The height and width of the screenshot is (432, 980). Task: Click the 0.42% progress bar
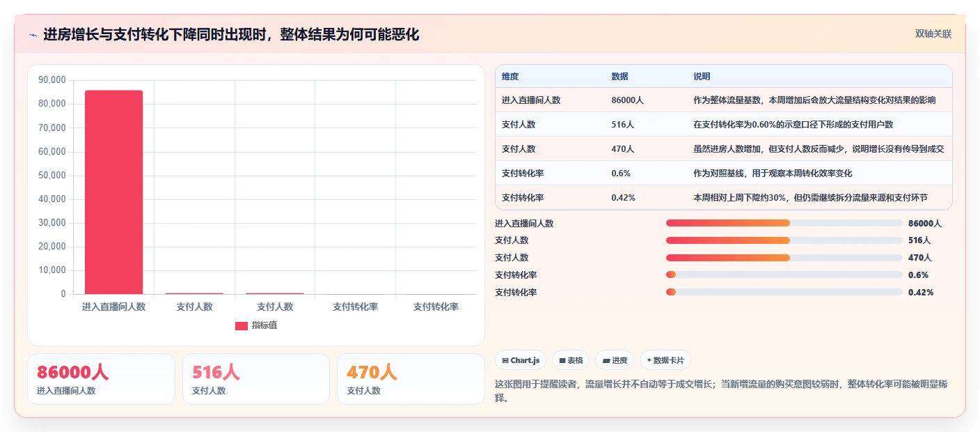pos(784,292)
